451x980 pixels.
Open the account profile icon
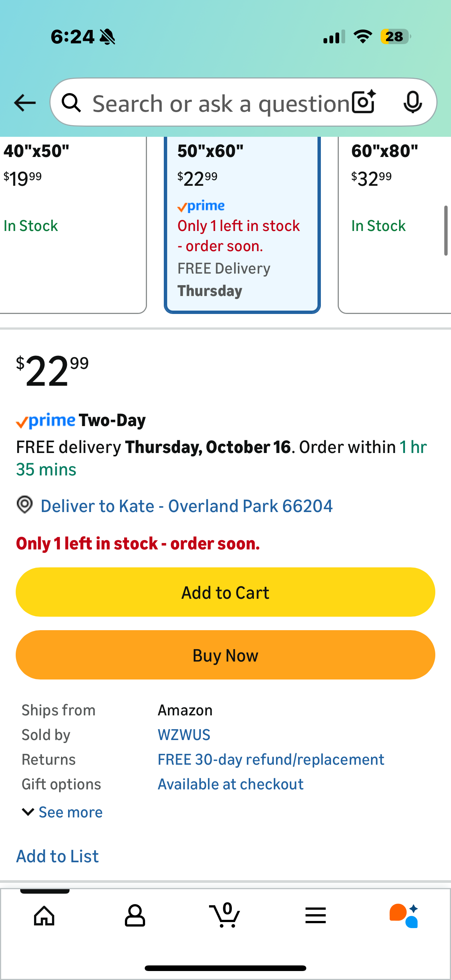click(x=135, y=915)
